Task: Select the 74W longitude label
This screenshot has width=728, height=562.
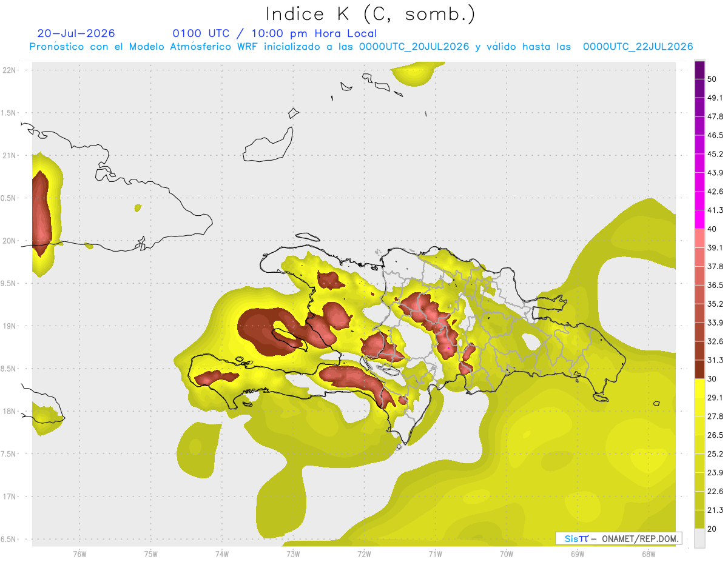Action: tap(222, 554)
